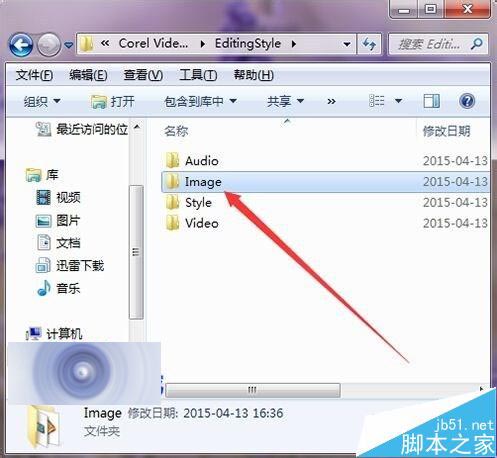Open 共享 dropdown
497x458 pixels.
pyautogui.click(x=285, y=101)
